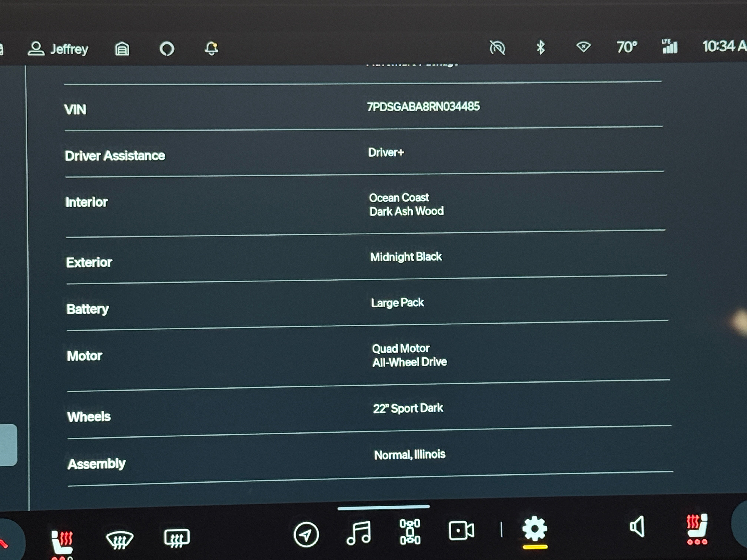This screenshot has height=560, width=747.
Task: Tap the 70° outside temperature display
Action: click(627, 47)
